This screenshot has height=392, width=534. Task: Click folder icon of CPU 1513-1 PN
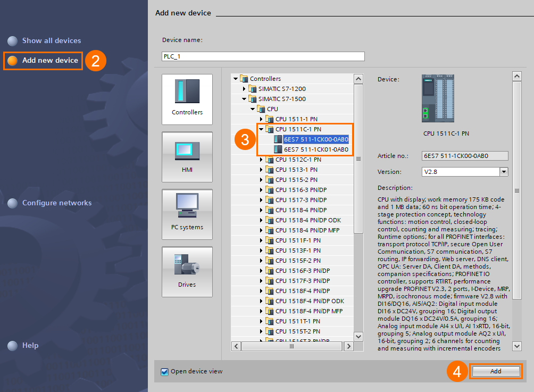coord(269,170)
